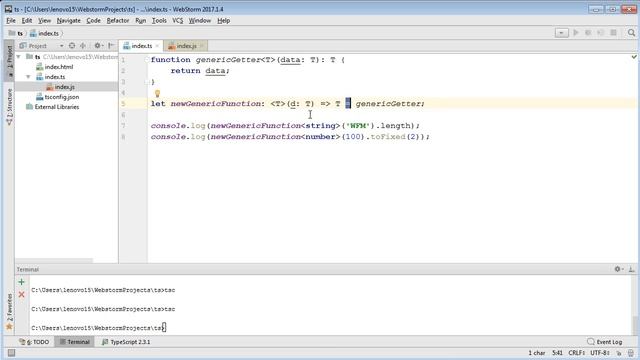Open the VCS menu
The width and height of the screenshot is (640, 360).
click(178, 20)
